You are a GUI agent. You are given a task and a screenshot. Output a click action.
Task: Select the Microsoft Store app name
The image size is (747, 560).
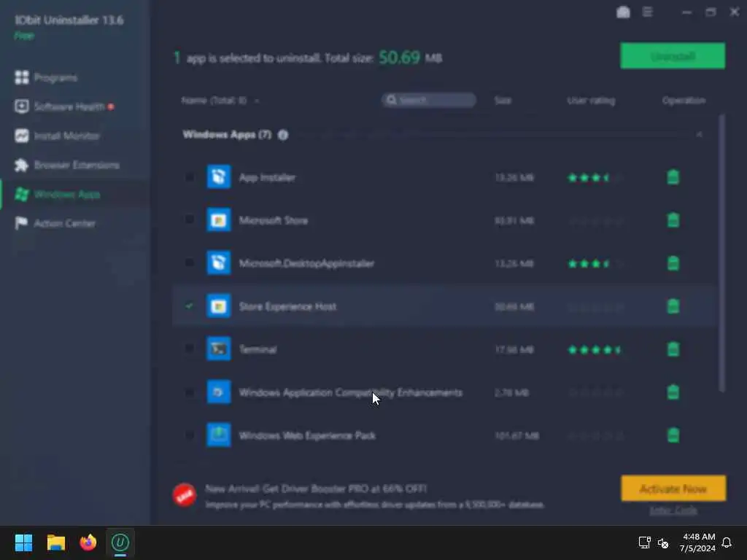tap(274, 220)
